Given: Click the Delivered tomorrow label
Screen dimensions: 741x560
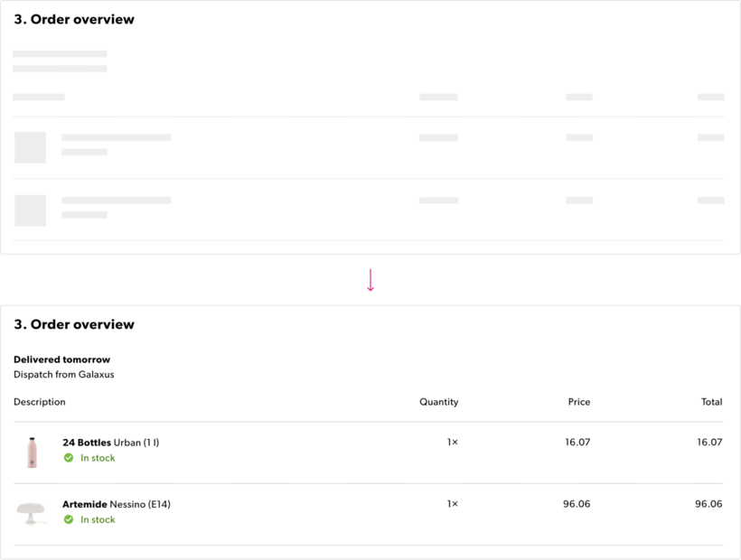Looking at the screenshot, I should [x=61, y=359].
